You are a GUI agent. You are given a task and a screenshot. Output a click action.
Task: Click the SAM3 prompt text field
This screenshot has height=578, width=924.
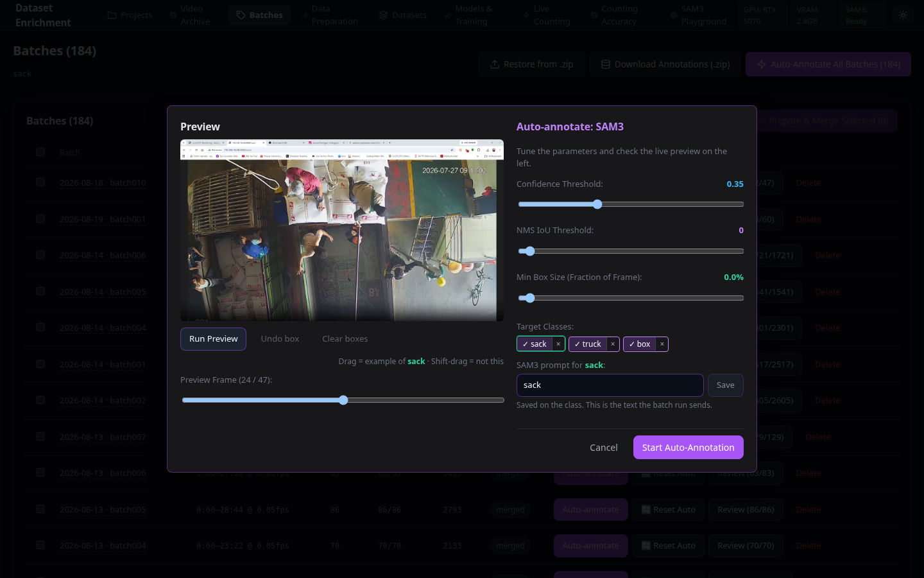(x=610, y=385)
